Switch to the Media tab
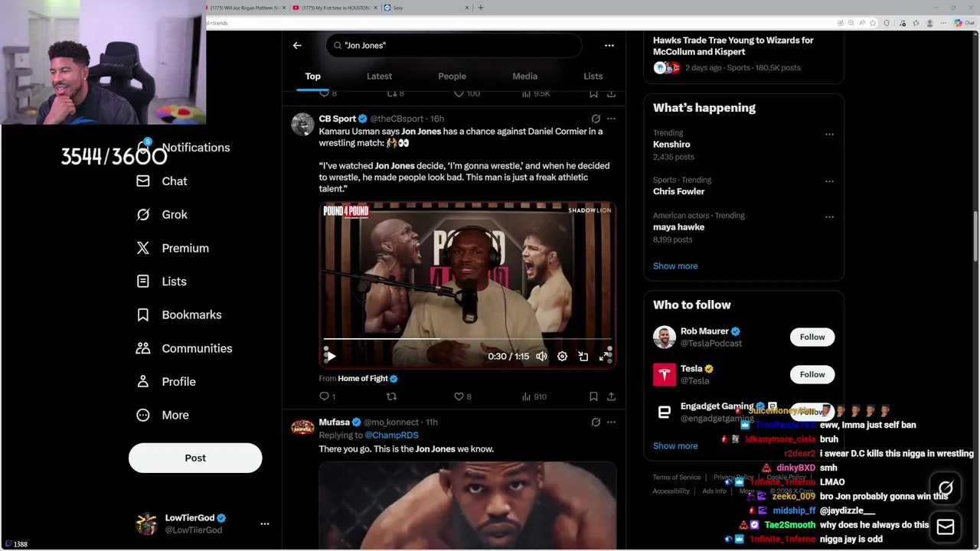Image resolution: width=980 pixels, height=551 pixels. tap(524, 77)
